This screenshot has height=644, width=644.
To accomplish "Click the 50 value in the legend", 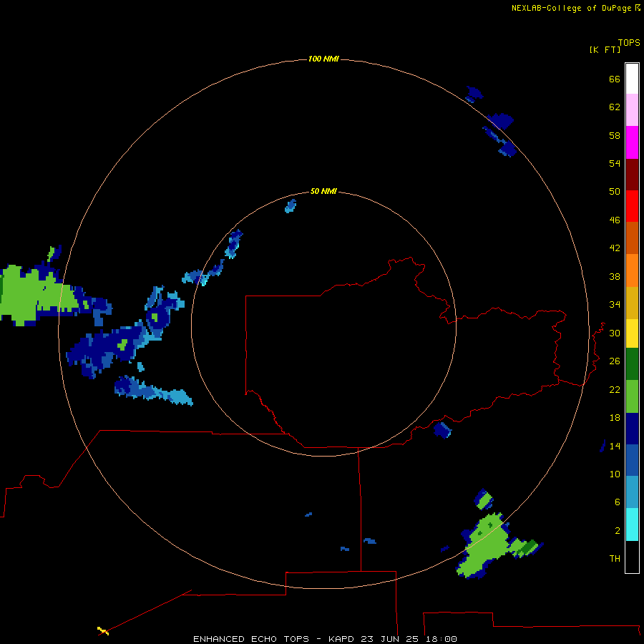I will point(615,191).
